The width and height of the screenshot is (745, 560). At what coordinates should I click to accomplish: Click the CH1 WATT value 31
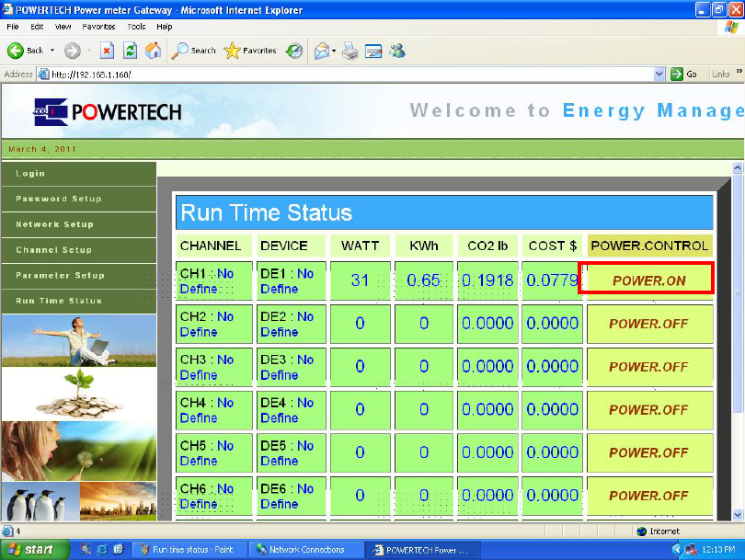[361, 280]
